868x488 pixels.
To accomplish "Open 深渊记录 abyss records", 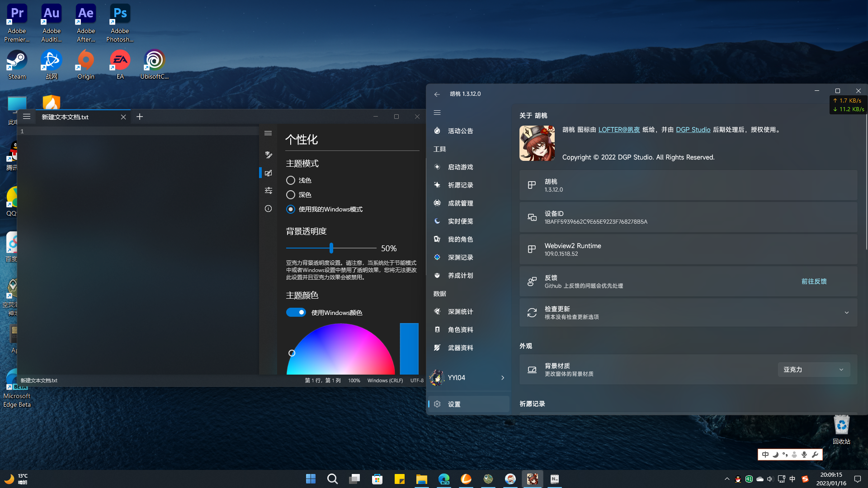I will click(460, 257).
